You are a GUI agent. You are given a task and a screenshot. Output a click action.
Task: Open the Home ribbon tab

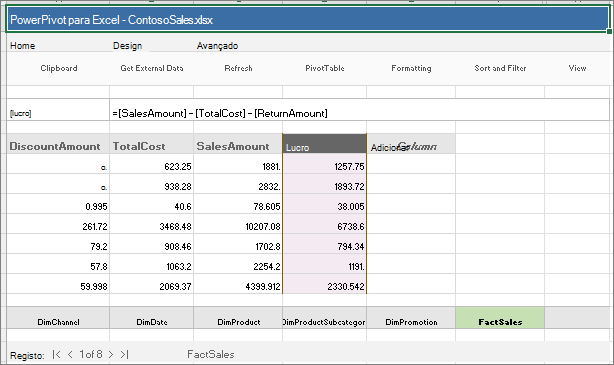click(22, 46)
